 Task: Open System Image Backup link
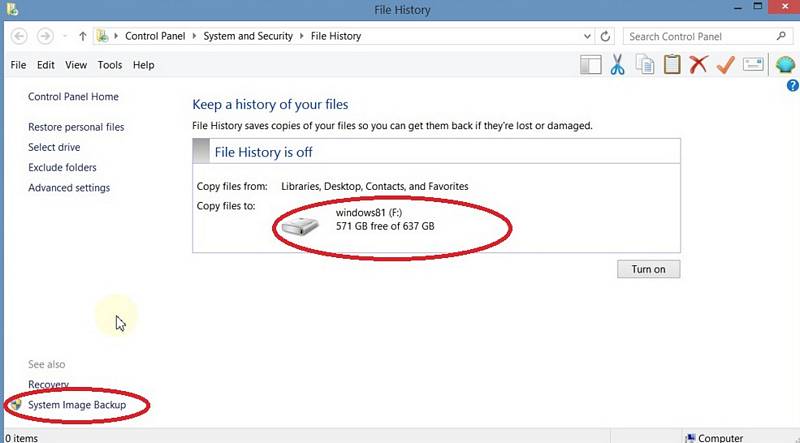[77, 405]
